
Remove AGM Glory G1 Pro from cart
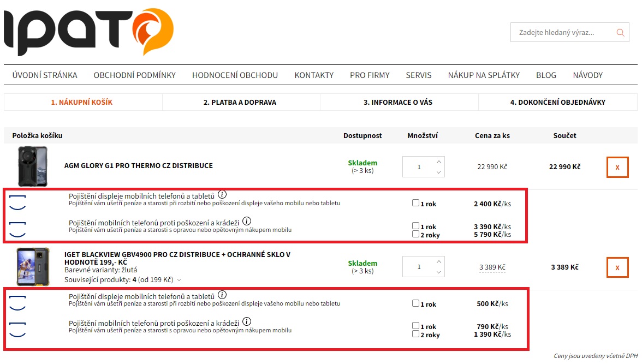pos(617,167)
